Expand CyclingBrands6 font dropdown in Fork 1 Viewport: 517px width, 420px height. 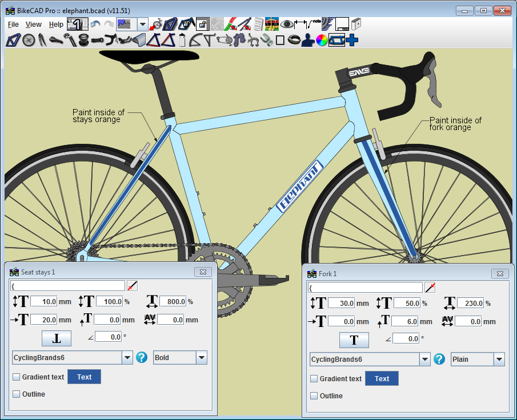click(x=424, y=359)
